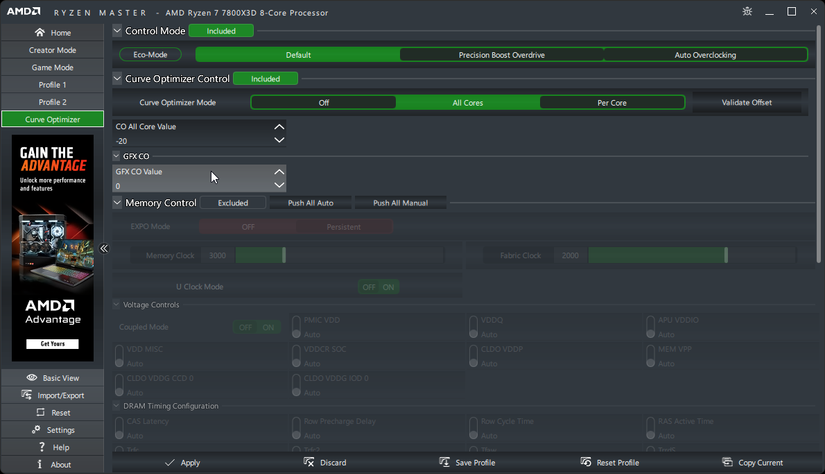This screenshot has width=825, height=474.
Task: Click the Reset Profile icon
Action: point(586,462)
